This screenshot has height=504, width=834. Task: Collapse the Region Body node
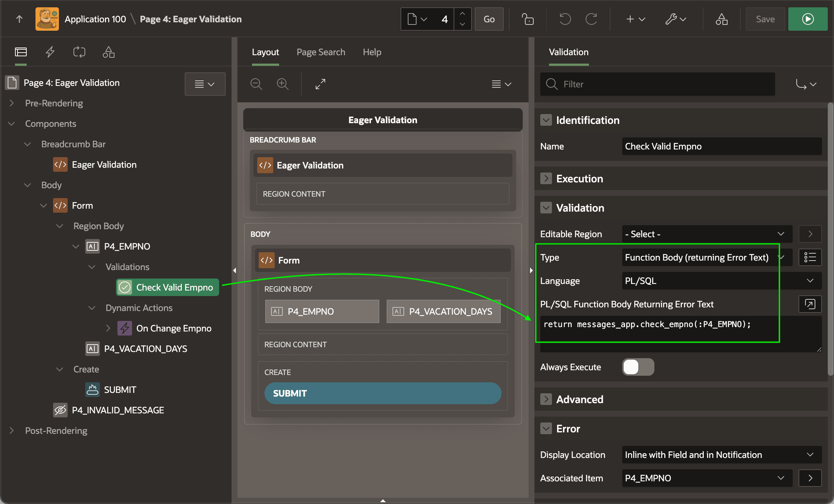[x=60, y=226]
